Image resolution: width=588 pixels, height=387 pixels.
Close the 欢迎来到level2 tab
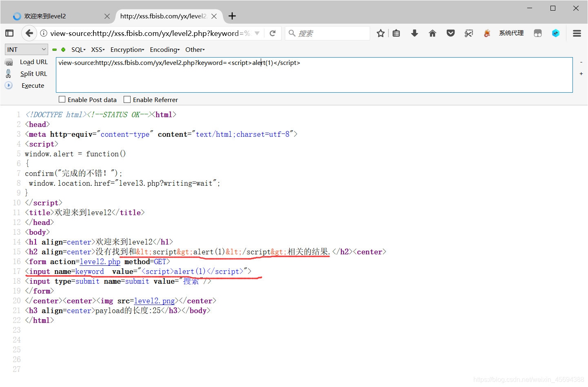[107, 16]
